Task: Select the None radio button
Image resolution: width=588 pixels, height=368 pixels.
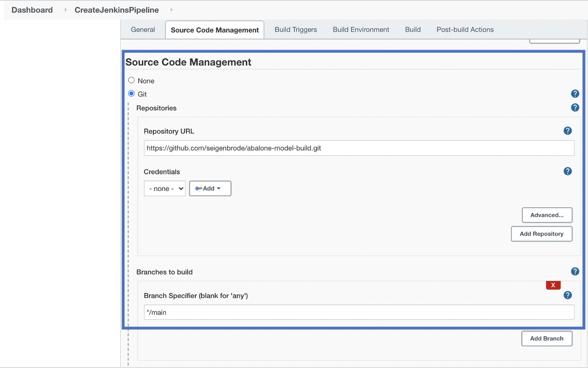Action: [x=131, y=80]
